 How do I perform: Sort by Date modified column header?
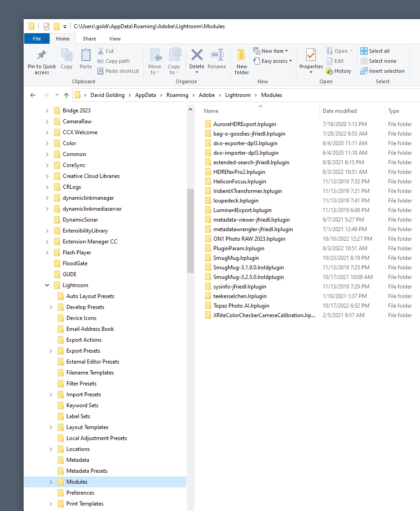339,111
